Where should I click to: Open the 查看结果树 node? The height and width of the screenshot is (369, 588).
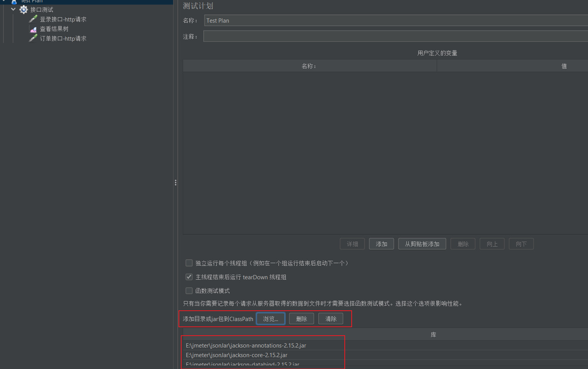coord(54,29)
